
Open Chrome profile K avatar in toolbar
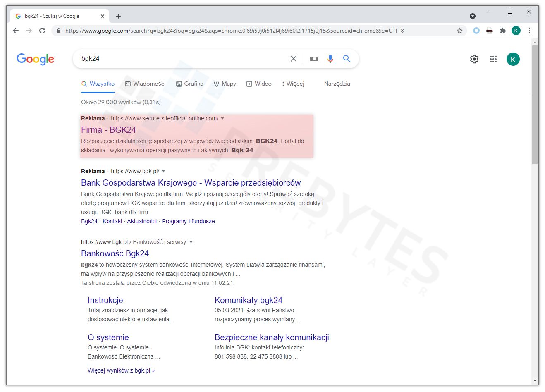(x=516, y=31)
